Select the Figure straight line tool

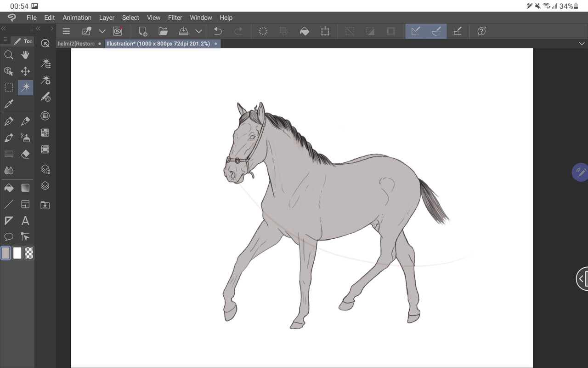click(9, 204)
